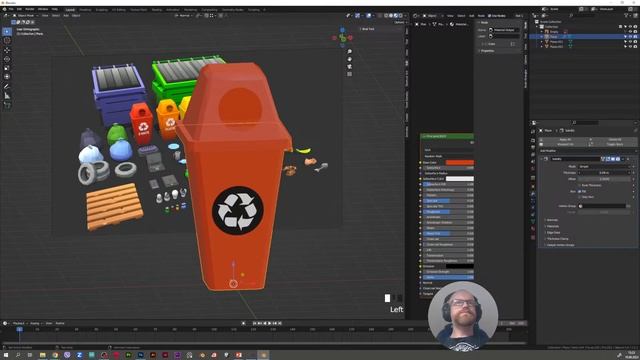Viewport: 640px width, 360px height.
Task: Select the Measure tool
Action: 7,96
